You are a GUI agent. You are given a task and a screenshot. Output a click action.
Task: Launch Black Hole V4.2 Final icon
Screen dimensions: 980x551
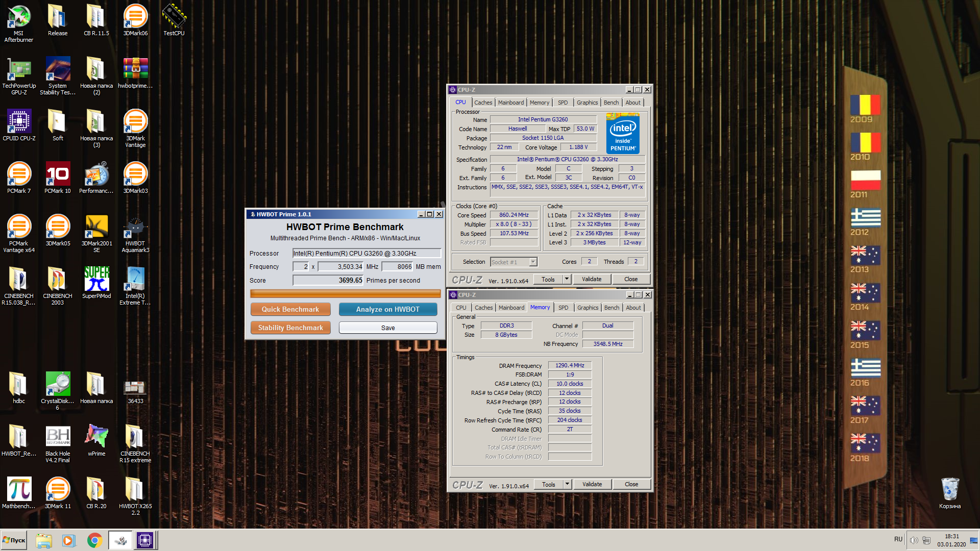point(58,443)
